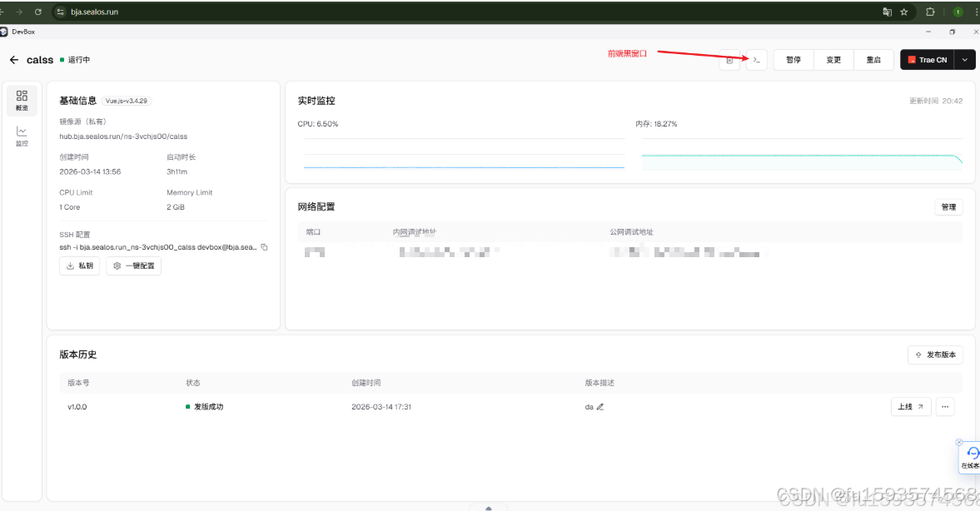The image size is (980, 511).
Task: Click 管理 in network configuration
Action: 948,206
